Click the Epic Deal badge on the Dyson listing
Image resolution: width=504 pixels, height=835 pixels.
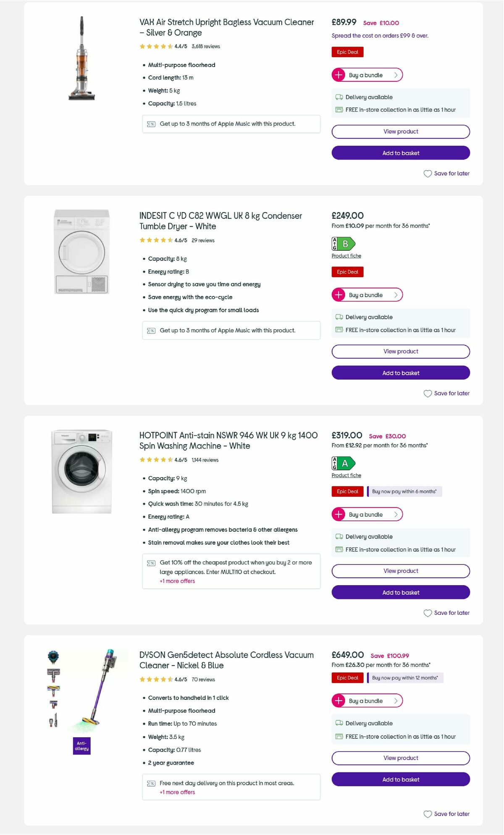click(347, 677)
